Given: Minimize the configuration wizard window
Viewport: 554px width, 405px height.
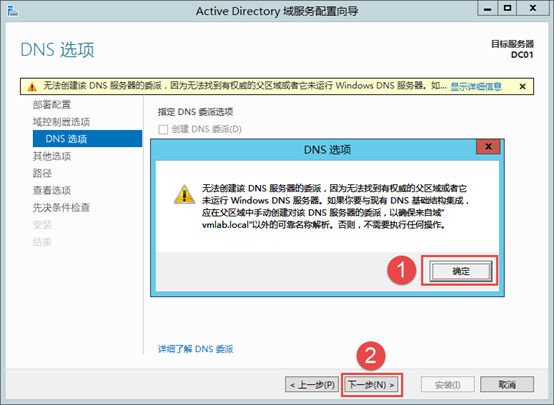Looking at the screenshot, I should (488, 8).
